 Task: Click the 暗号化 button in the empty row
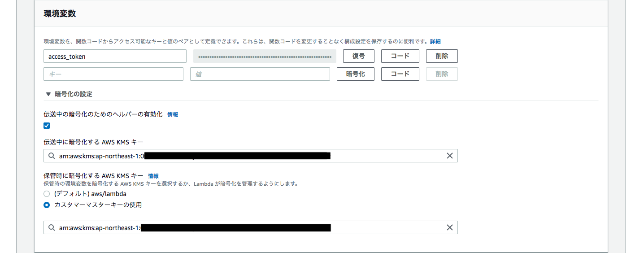356,74
